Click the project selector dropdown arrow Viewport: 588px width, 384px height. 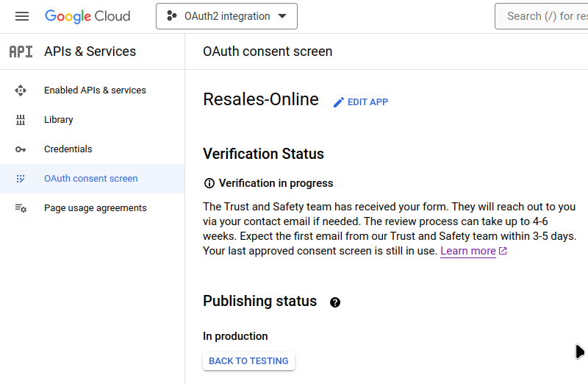pos(282,16)
